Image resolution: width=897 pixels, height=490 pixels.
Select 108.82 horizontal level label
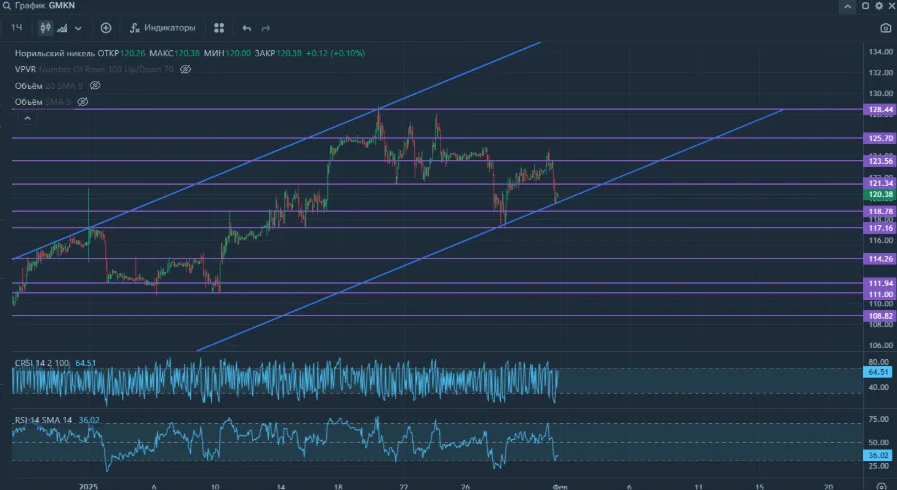pos(880,316)
